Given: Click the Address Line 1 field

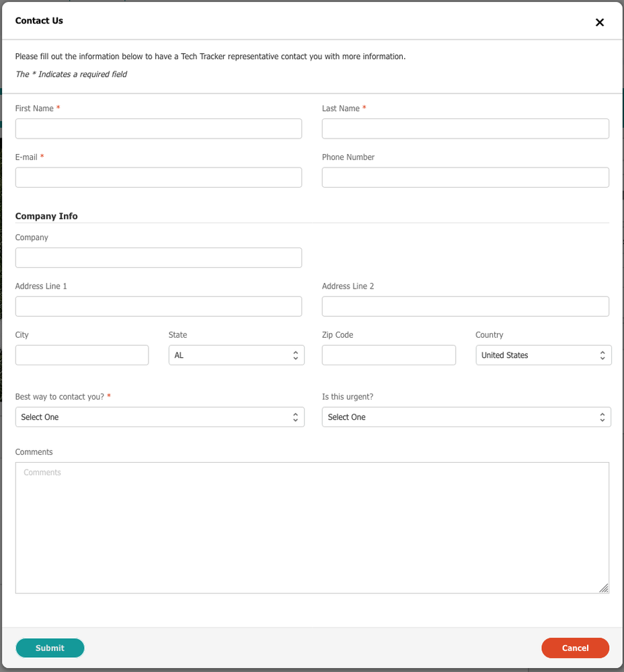Looking at the screenshot, I should [x=159, y=307].
